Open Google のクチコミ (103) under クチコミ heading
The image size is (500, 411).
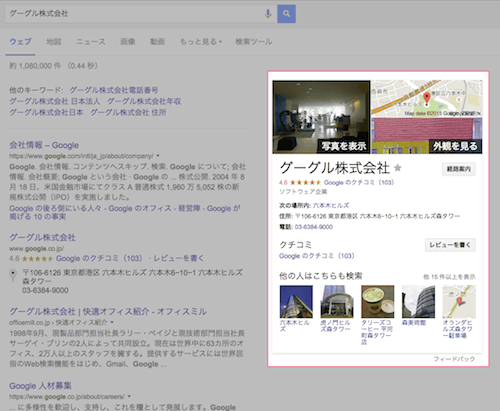pyautogui.click(x=316, y=256)
